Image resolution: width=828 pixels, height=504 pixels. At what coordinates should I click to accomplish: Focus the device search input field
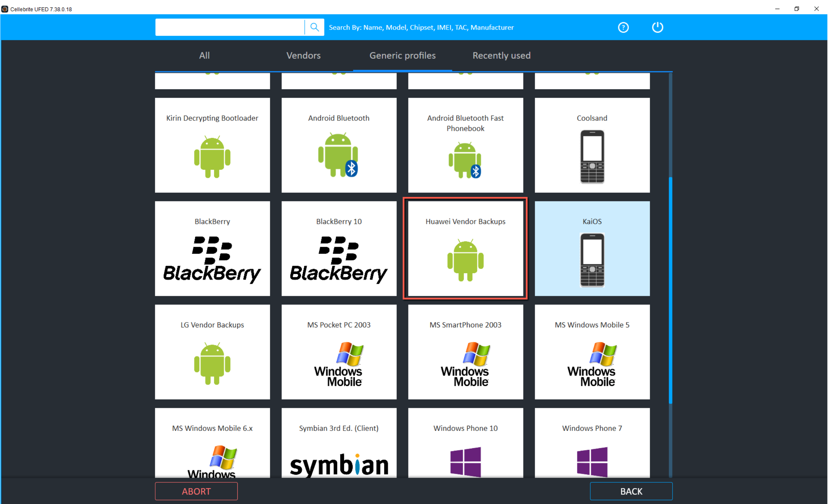click(x=230, y=27)
